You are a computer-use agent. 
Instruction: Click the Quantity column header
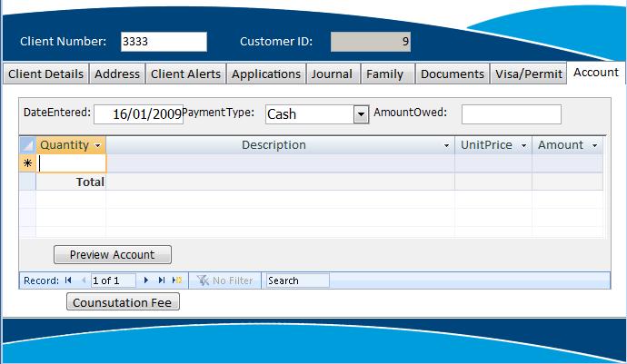click(71, 145)
